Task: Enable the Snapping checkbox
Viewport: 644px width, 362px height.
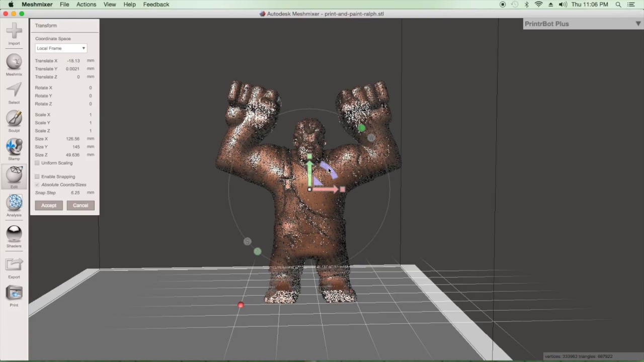Action: pyautogui.click(x=37, y=176)
